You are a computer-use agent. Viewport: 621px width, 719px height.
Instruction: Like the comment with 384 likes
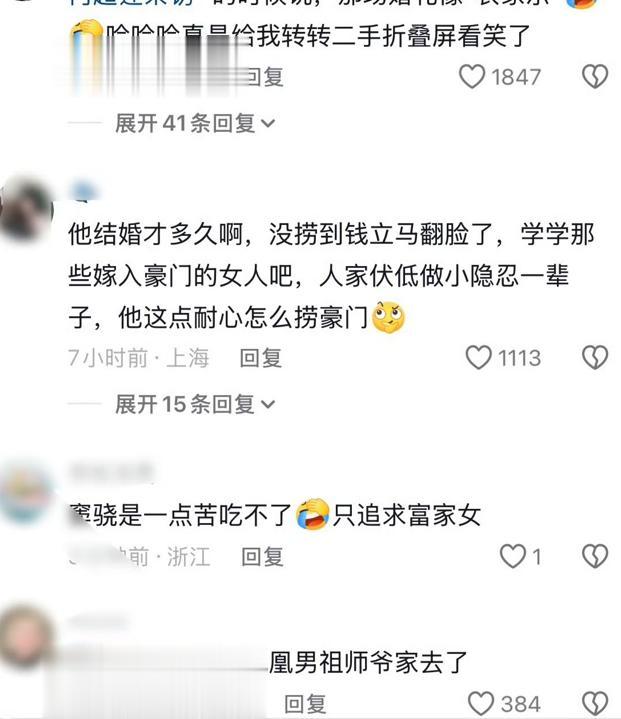coord(481,703)
